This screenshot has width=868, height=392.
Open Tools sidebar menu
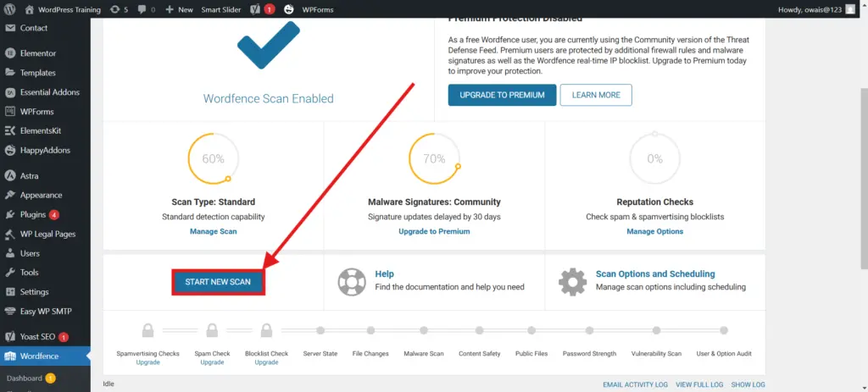30,273
